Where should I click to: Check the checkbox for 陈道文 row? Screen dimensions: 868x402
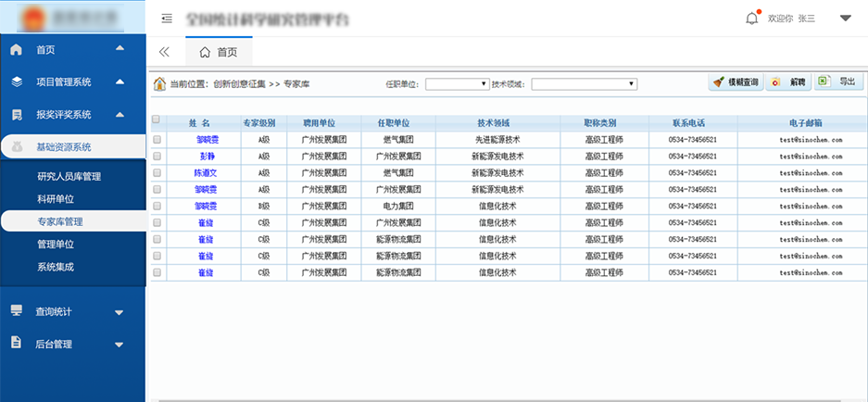157,172
